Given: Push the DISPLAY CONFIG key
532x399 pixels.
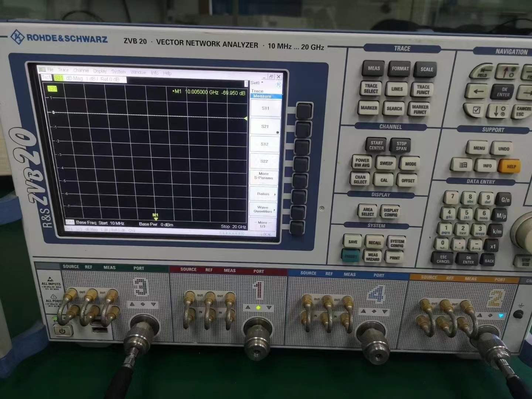Looking at the screenshot, I should (391, 212).
